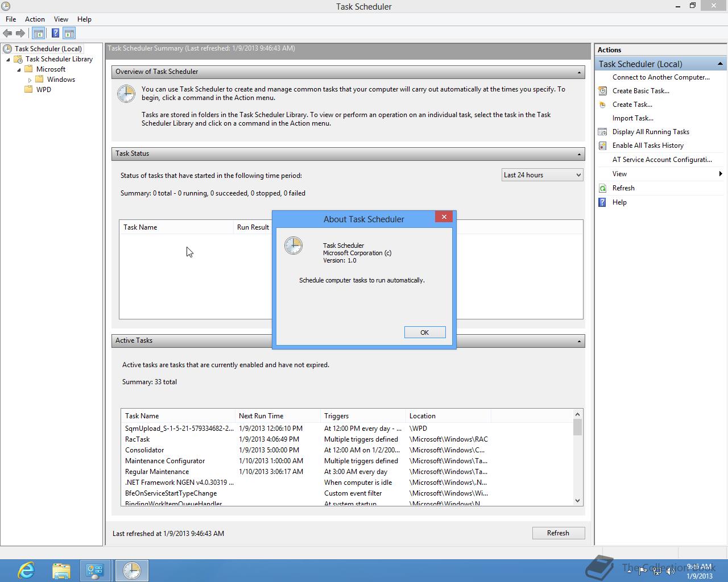Click the Task Name header in Task Status

(176, 227)
